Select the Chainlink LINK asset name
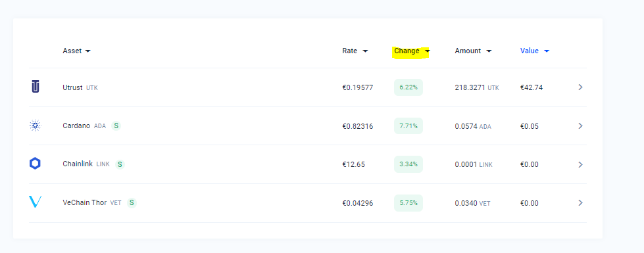644x253 pixels. (86, 164)
